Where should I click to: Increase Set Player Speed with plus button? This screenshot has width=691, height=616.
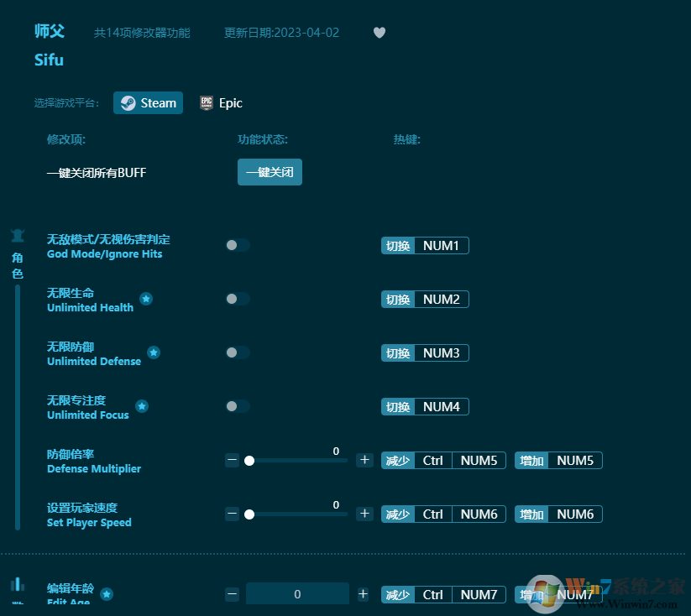point(364,514)
